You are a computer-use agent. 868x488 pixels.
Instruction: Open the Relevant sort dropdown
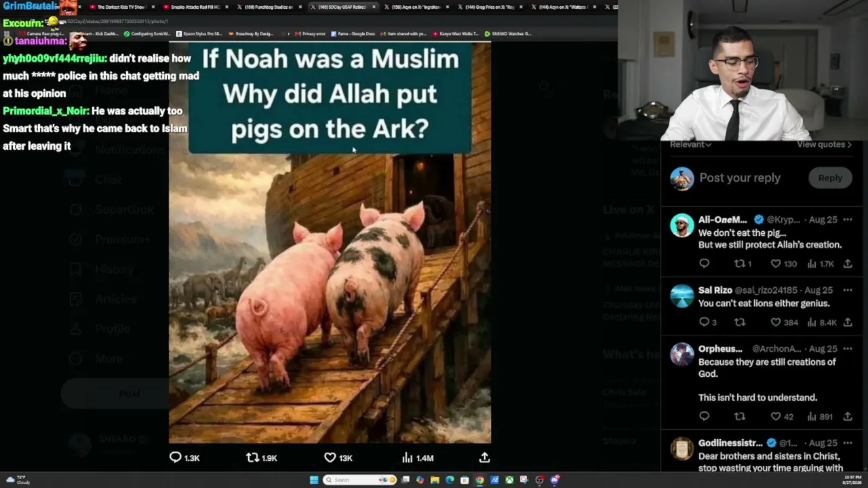tap(690, 144)
